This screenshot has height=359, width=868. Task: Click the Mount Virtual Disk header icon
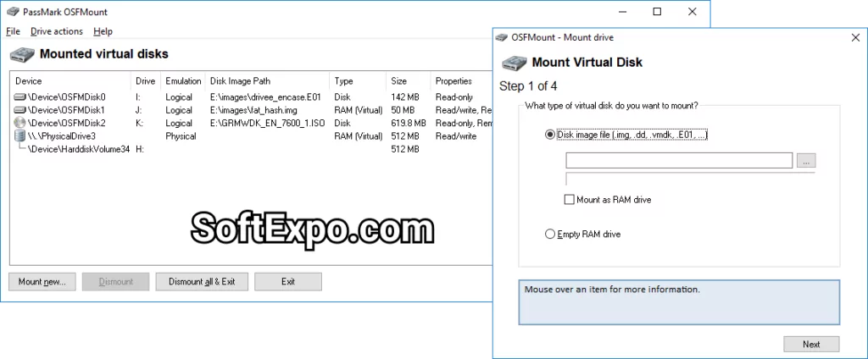514,62
